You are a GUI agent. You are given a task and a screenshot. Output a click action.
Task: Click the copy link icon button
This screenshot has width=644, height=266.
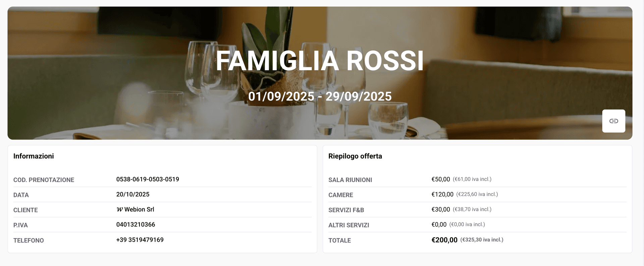[x=613, y=121]
